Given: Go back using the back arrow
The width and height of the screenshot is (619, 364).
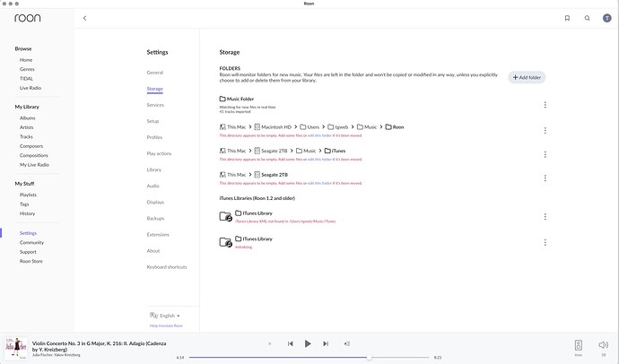Looking at the screenshot, I should [x=84, y=18].
